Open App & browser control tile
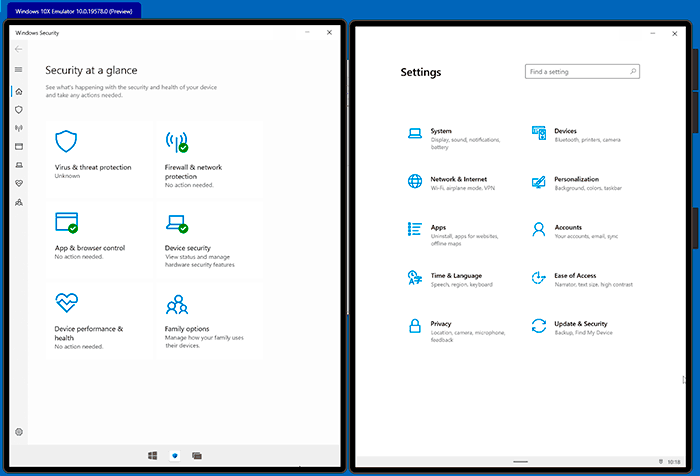700x476 pixels. coord(97,233)
